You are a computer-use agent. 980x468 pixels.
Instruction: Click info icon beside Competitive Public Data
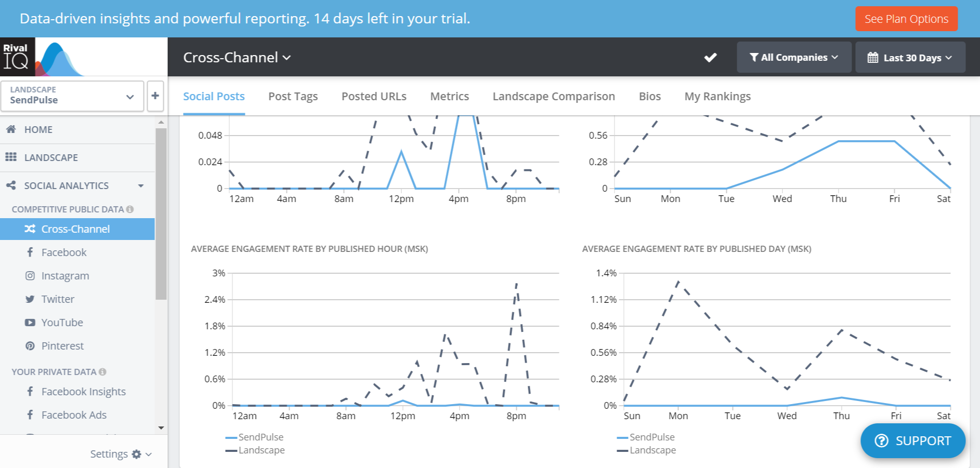click(130, 209)
